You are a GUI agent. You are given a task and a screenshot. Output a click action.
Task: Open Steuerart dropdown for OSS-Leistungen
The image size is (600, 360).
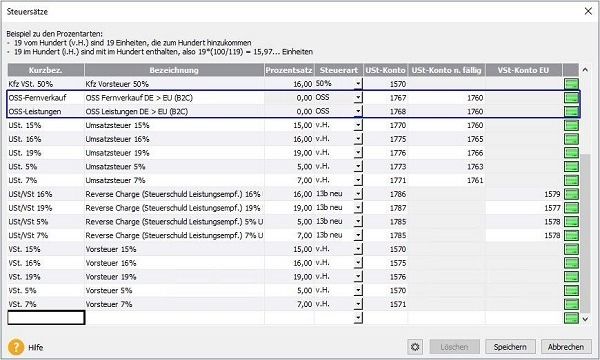click(x=358, y=111)
